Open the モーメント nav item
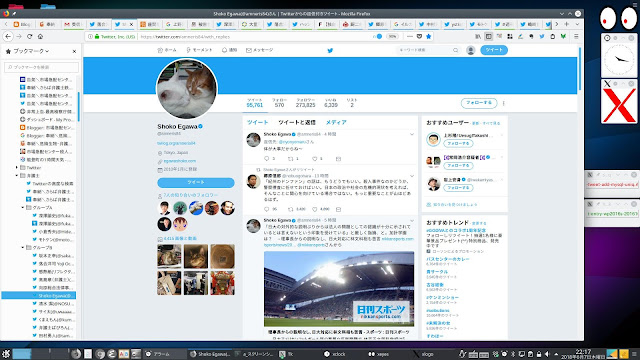 coord(199,50)
